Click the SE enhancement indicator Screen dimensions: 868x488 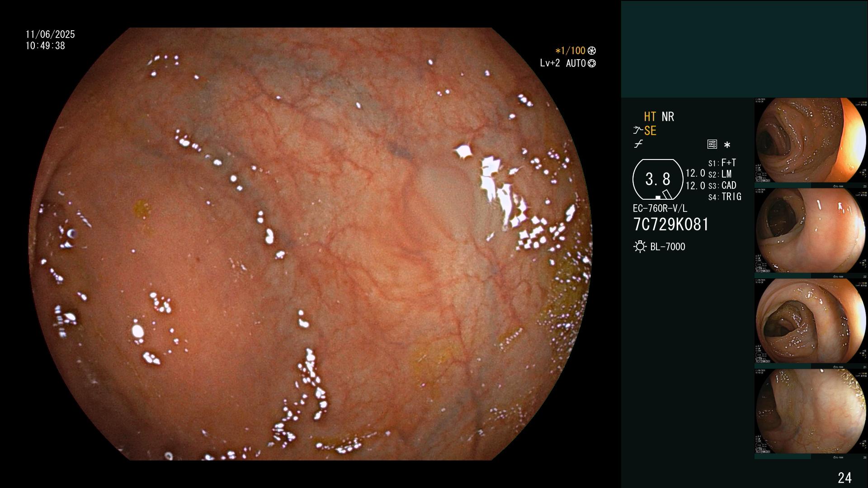coord(650,131)
